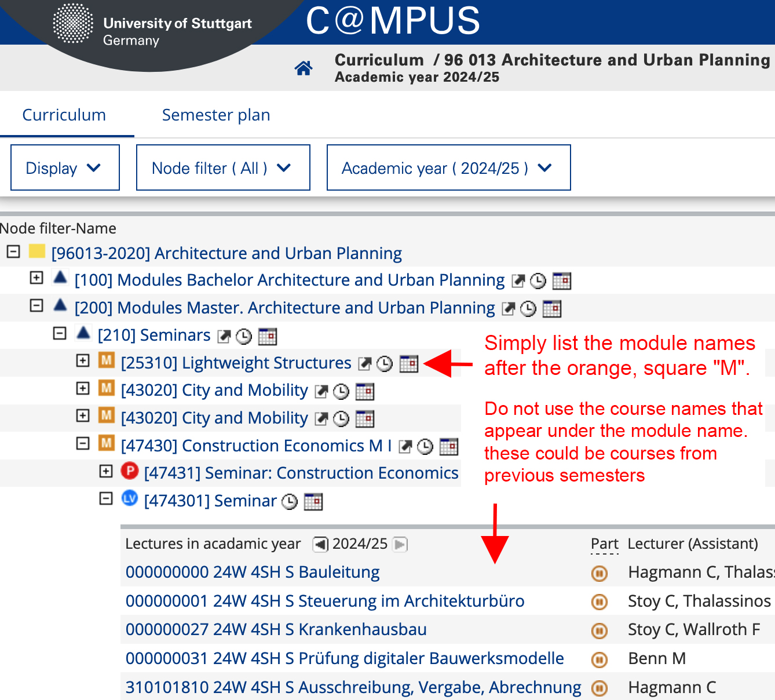The height and width of the screenshot is (700, 775).
Task: Open Academic year ( 2024/25 ) dropdown
Action: pyautogui.click(x=448, y=167)
